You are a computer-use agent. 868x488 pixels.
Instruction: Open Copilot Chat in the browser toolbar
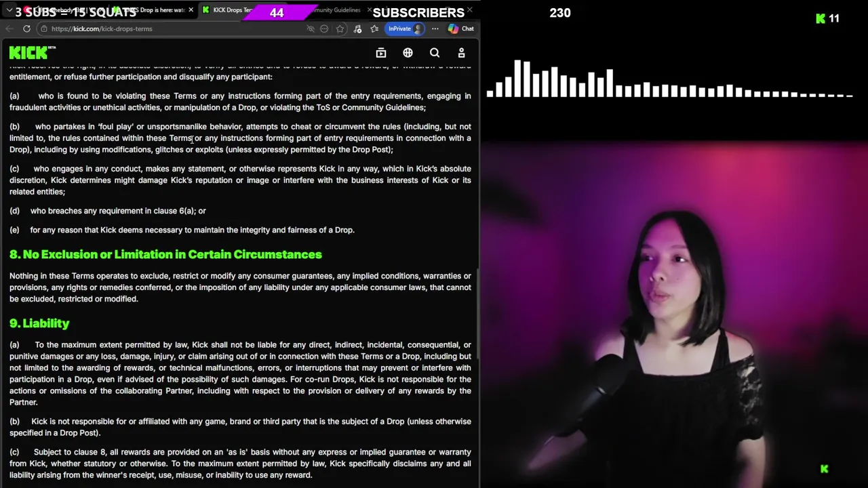pyautogui.click(x=461, y=28)
